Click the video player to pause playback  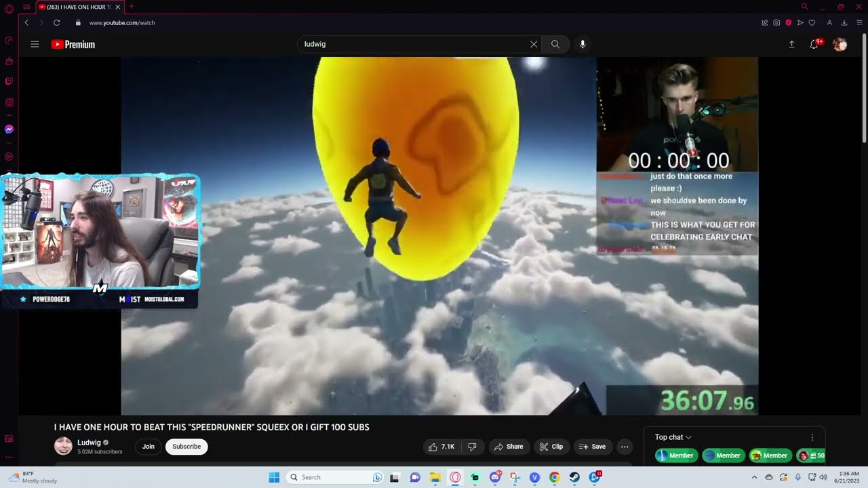(x=439, y=236)
